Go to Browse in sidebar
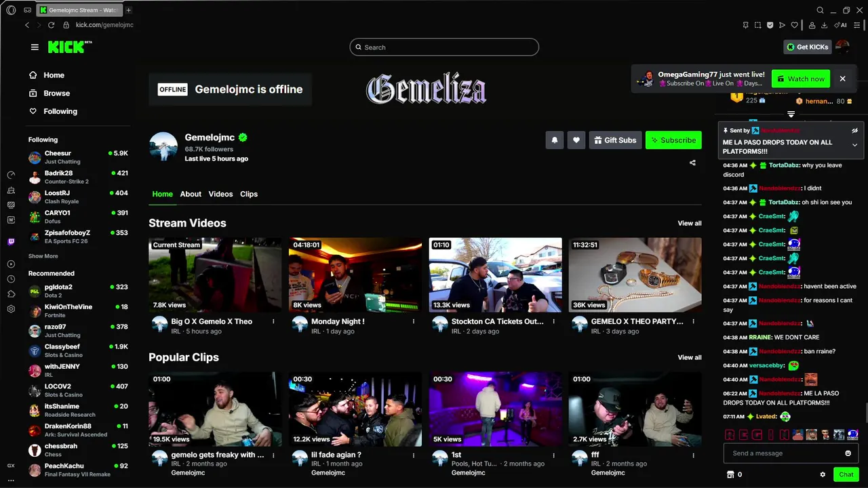 click(50, 93)
